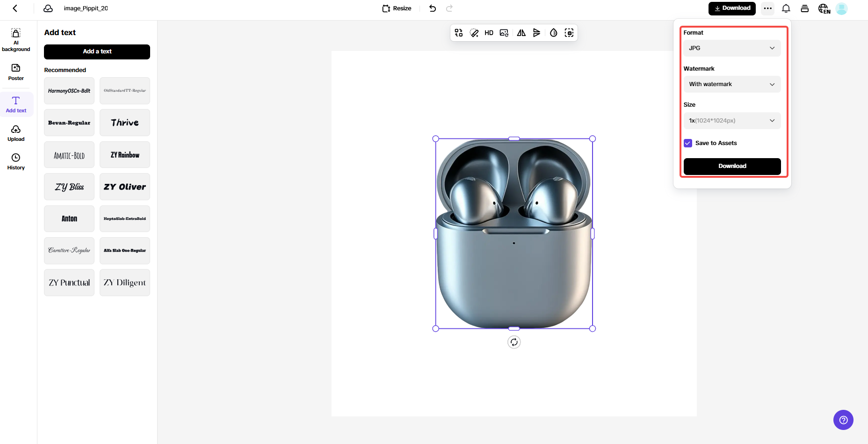Screen dimensions: 868x444
Task: Pick the Bevan-Regular font preset
Action: (x=69, y=123)
